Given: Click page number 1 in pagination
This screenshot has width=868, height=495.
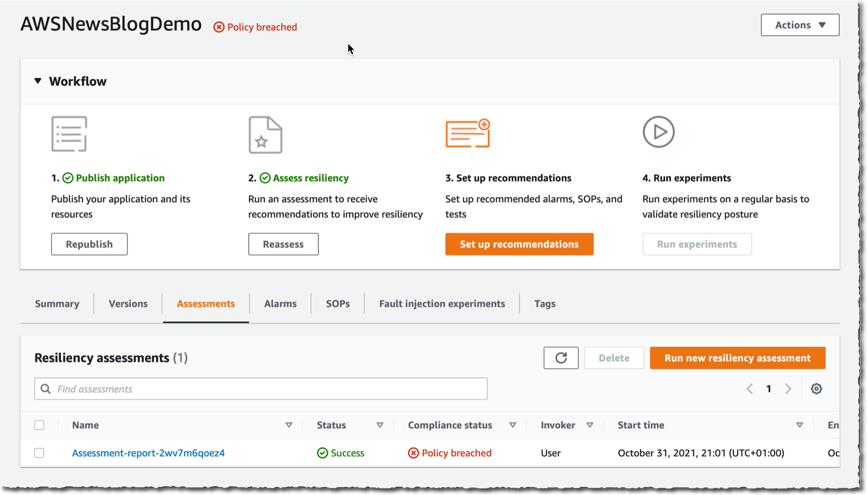Looking at the screenshot, I should (x=769, y=389).
